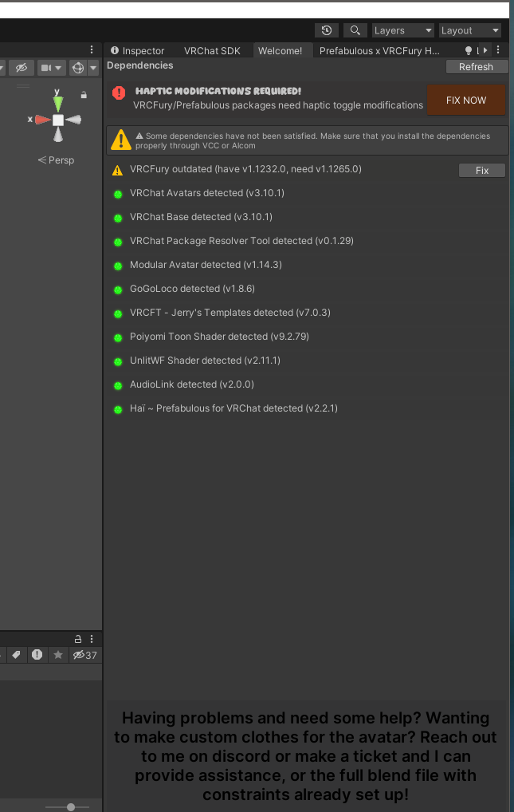
Task: Switch to the VRChat SDK tab
Action: 212,51
